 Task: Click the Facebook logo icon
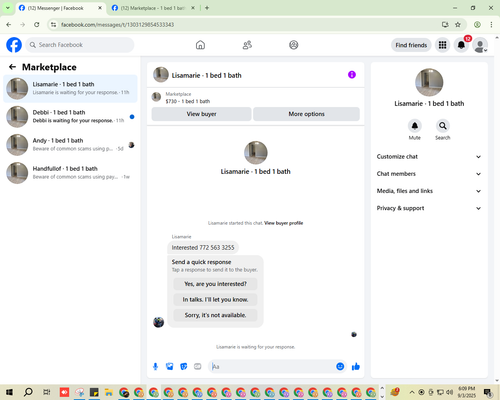pos(14,45)
